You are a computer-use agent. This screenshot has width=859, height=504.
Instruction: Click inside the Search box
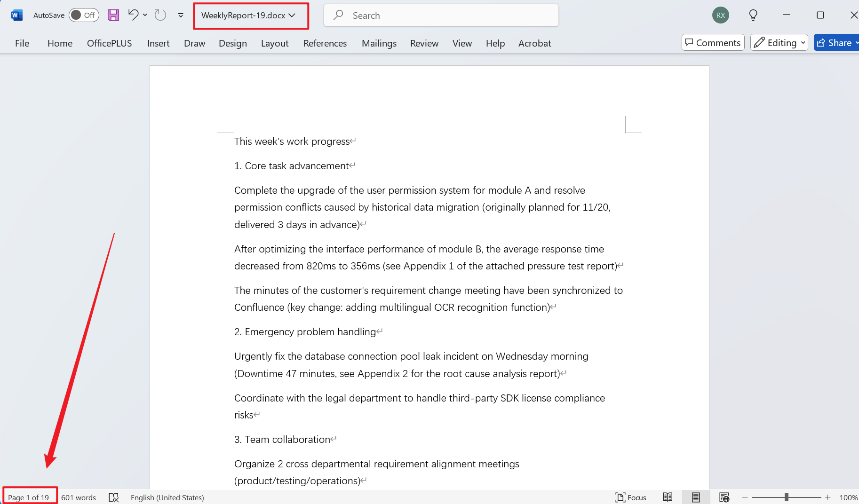pyautogui.click(x=441, y=15)
